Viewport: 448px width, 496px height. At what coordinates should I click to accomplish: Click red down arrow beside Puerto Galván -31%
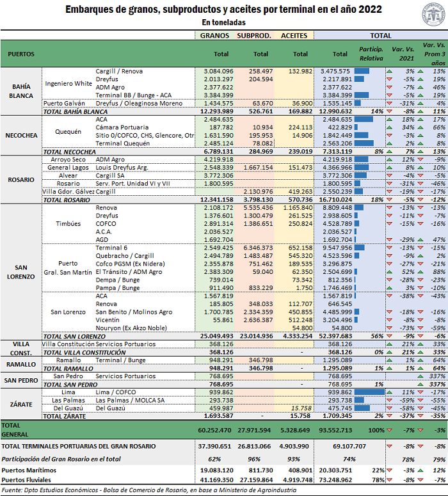click(x=390, y=103)
